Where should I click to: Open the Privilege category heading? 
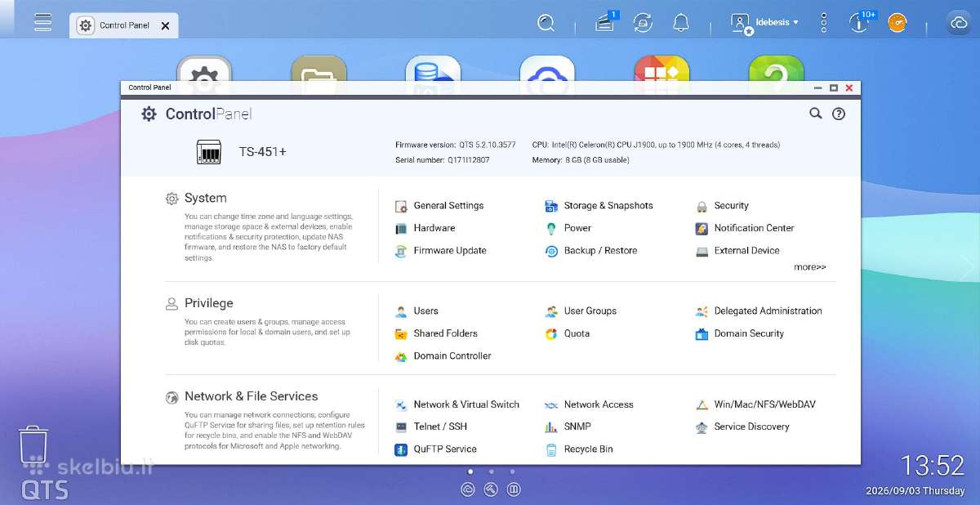click(209, 303)
